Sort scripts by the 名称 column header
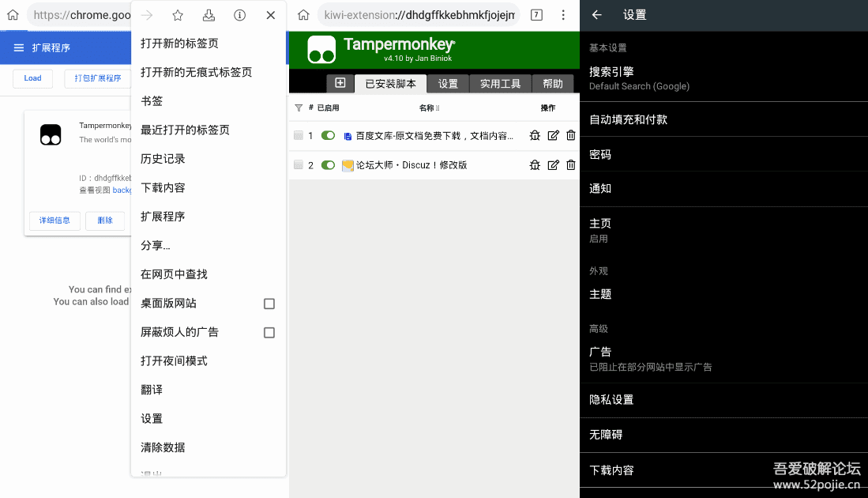The width and height of the screenshot is (868, 498). pyautogui.click(x=426, y=108)
